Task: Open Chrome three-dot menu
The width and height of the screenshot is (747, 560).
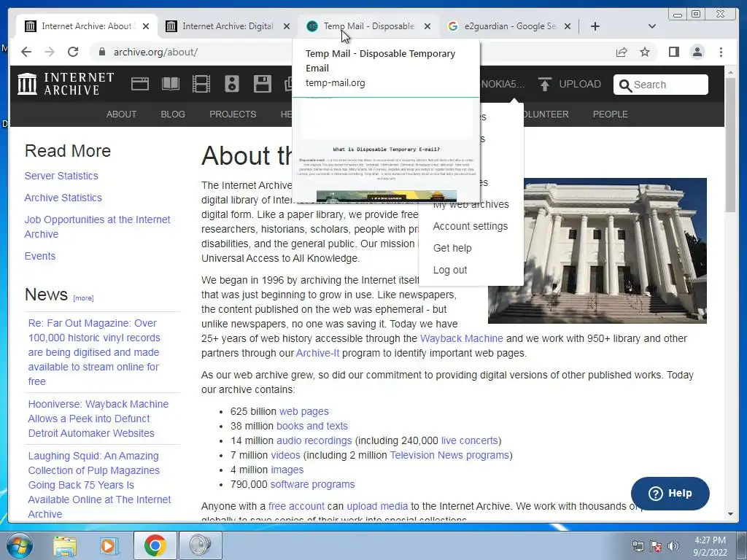Action: [721, 52]
